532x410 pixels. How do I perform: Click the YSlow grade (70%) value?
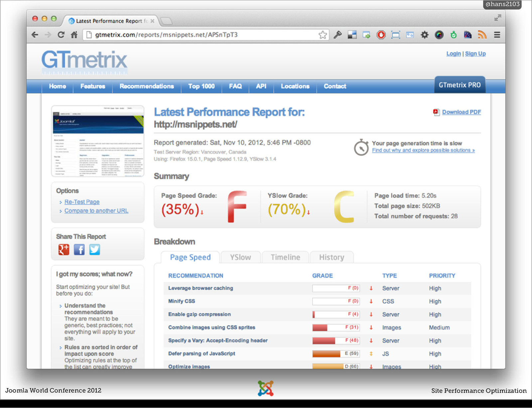pyautogui.click(x=287, y=210)
